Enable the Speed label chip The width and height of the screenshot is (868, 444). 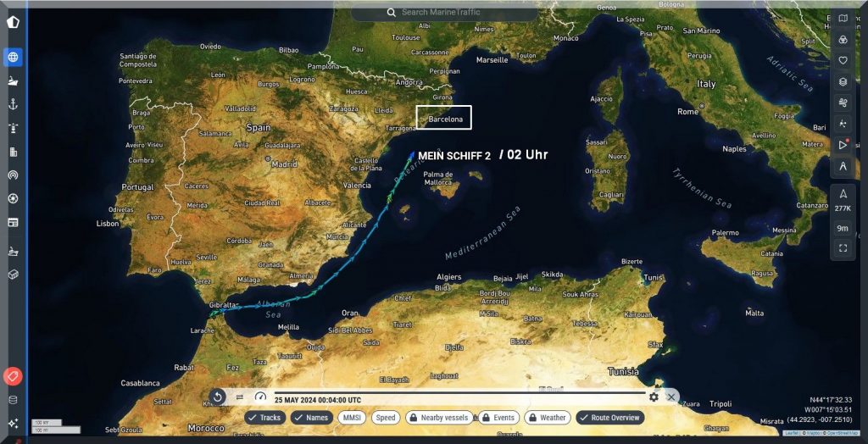point(386,418)
